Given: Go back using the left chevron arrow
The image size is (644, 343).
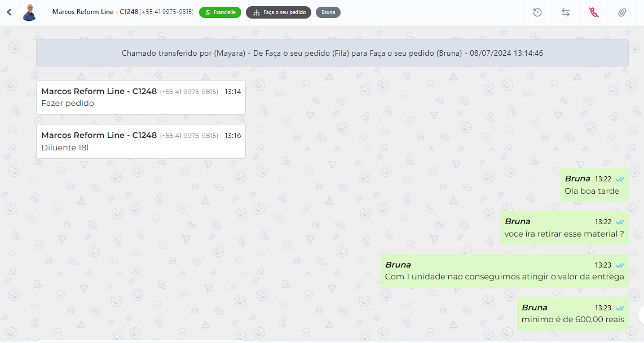Looking at the screenshot, I should [9, 12].
